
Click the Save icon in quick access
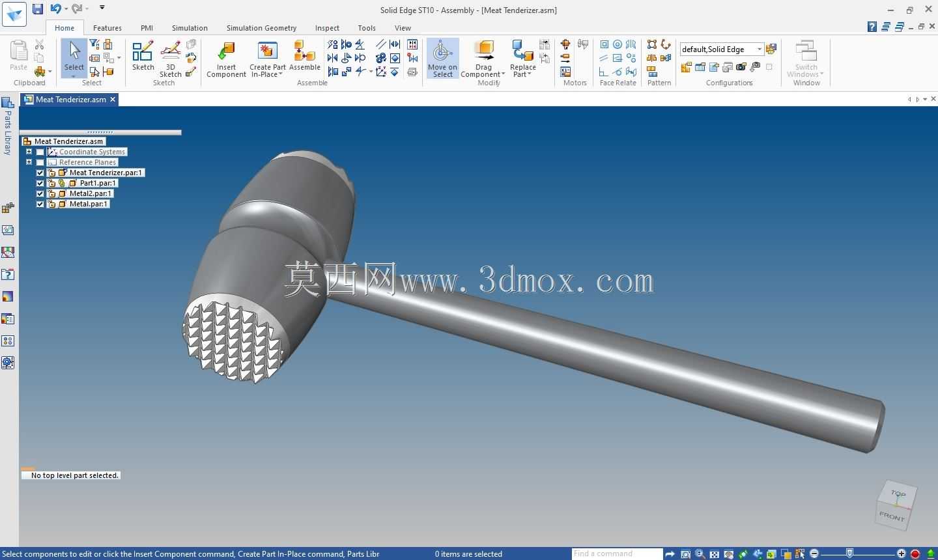point(38,8)
